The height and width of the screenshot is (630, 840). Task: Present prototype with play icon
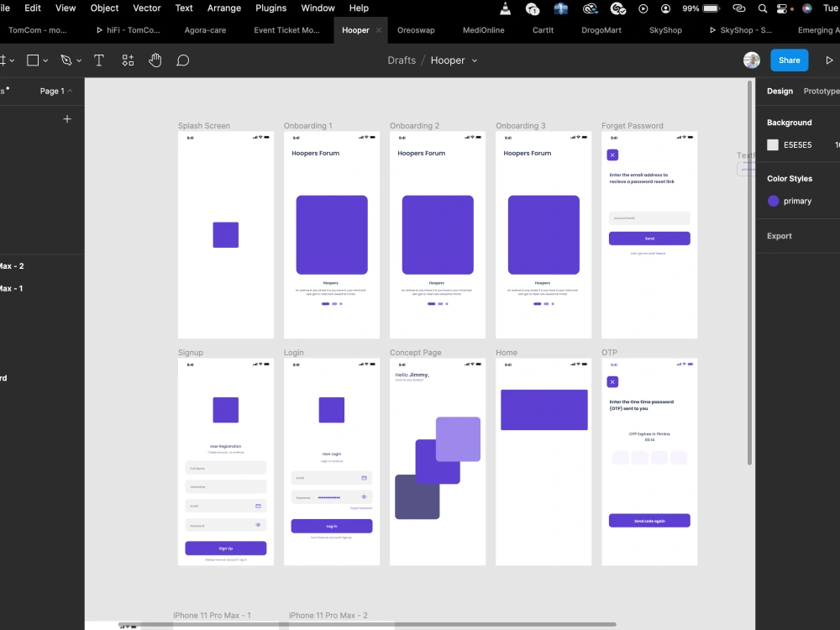[x=829, y=60]
